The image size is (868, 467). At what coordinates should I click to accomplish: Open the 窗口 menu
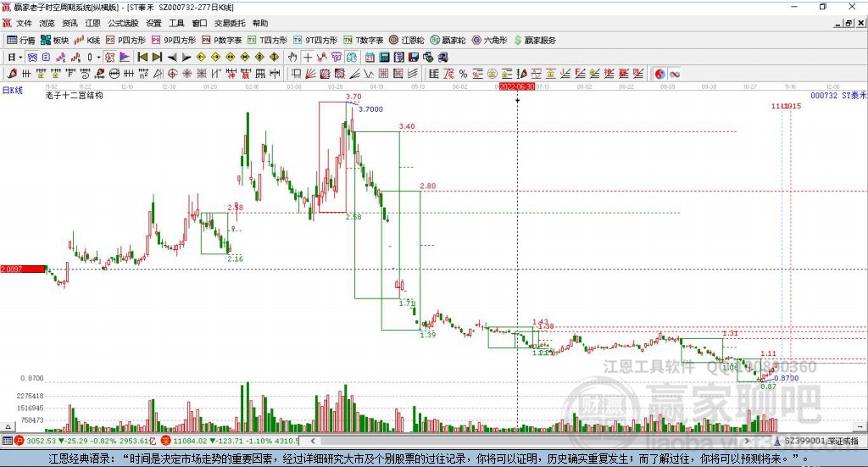[199, 23]
